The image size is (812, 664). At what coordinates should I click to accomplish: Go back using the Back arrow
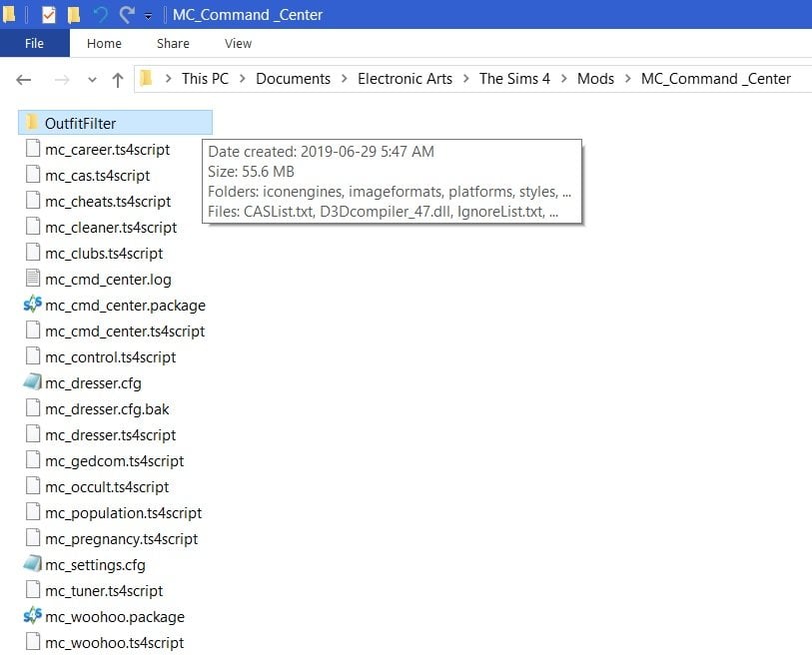point(23,80)
